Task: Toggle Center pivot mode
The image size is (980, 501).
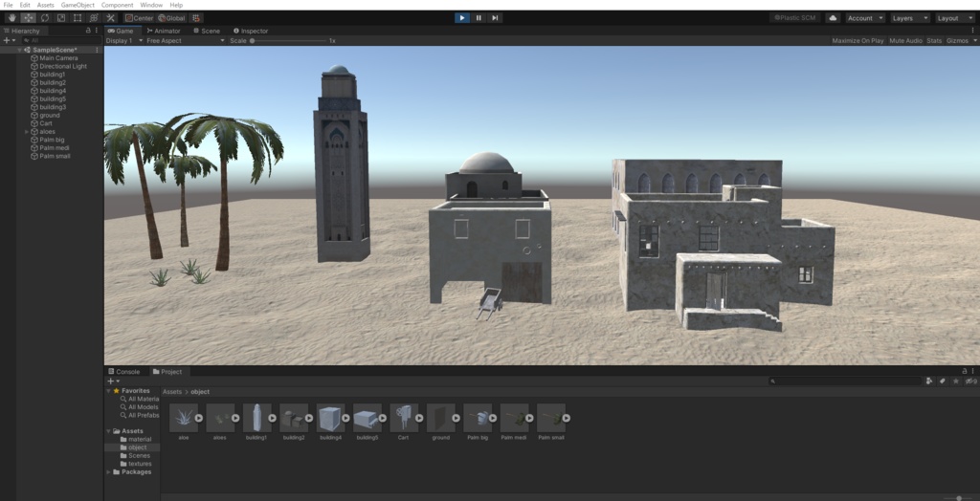Action: (139, 18)
